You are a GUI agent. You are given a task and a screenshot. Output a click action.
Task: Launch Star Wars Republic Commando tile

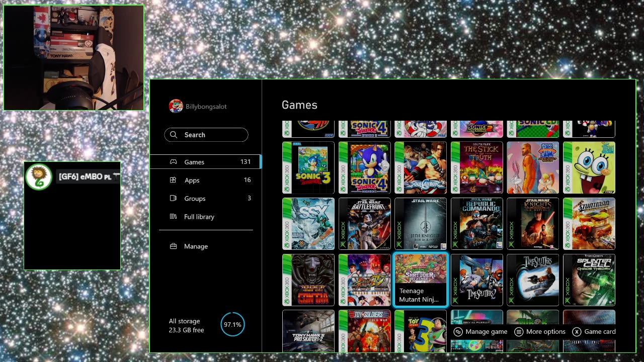[477, 224]
